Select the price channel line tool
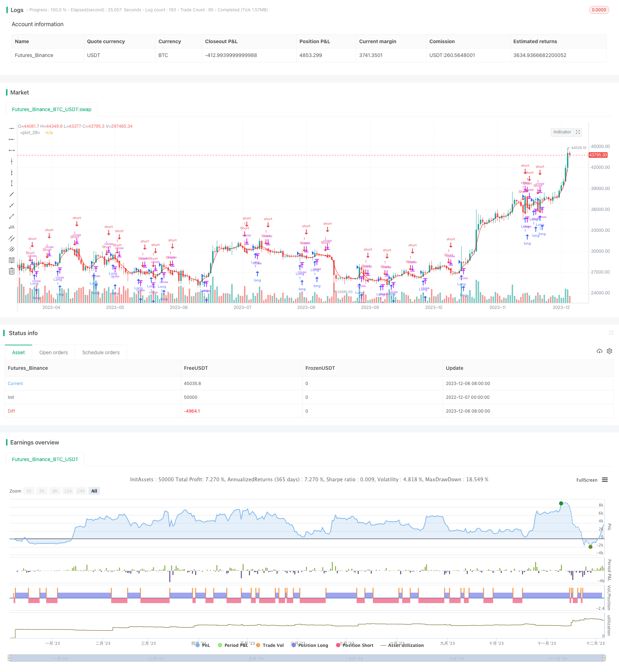Viewport: 619px width, 672px height. pyautogui.click(x=12, y=238)
